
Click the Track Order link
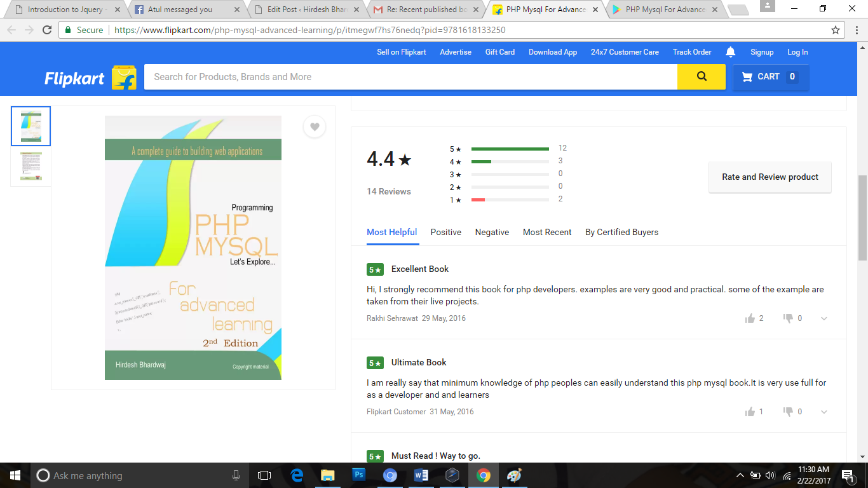tap(692, 52)
